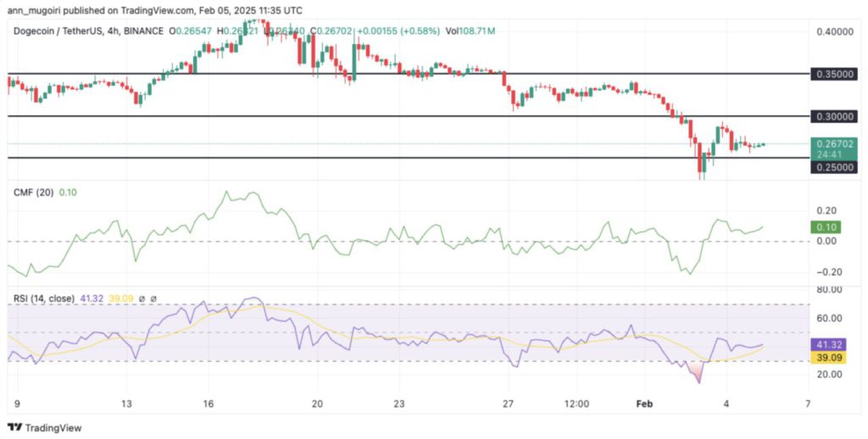Click the Feb month axis label

(x=645, y=404)
